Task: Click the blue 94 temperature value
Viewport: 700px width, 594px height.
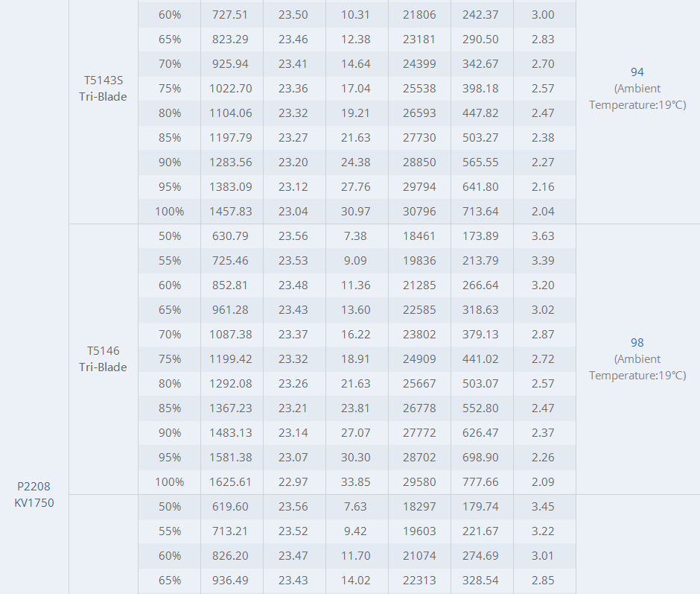Action: pyautogui.click(x=637, y=72)
